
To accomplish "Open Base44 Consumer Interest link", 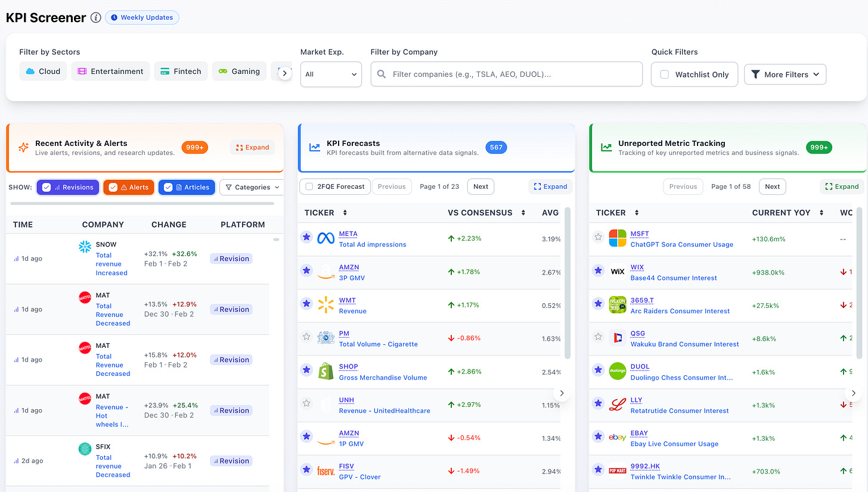I will coord(674,278).
